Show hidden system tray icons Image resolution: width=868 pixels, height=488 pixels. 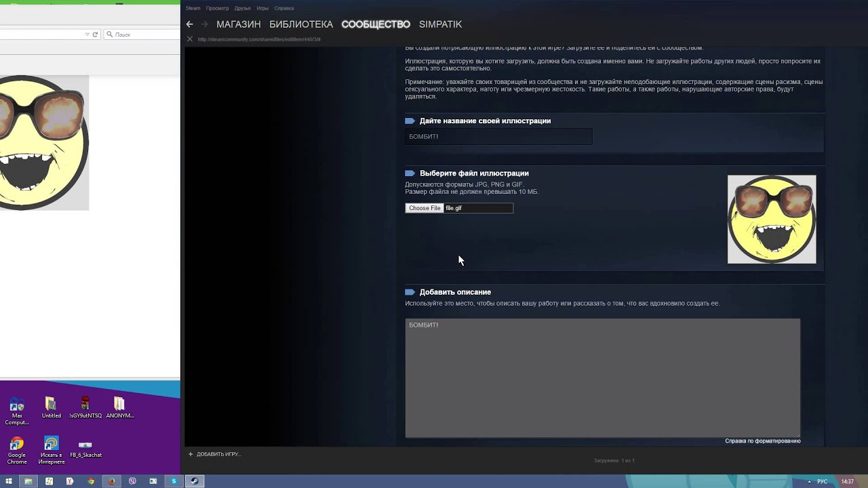click(x=809, y=481)
